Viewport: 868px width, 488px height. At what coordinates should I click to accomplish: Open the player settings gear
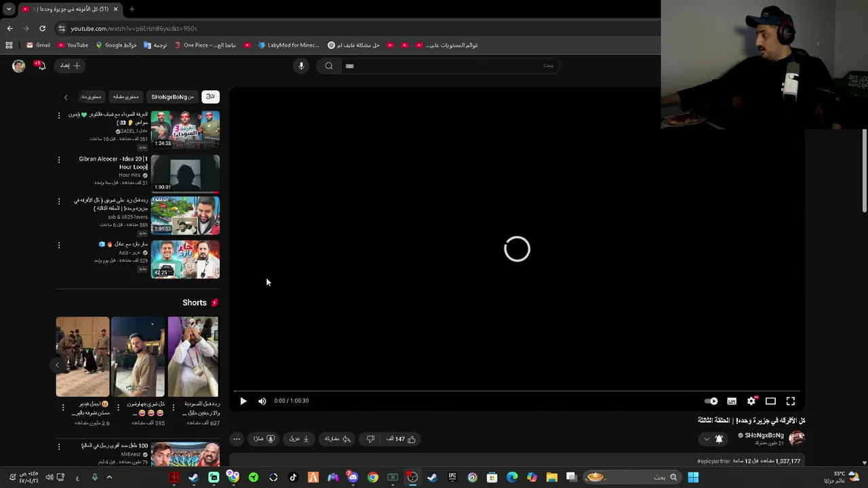(x=751, y=401)
